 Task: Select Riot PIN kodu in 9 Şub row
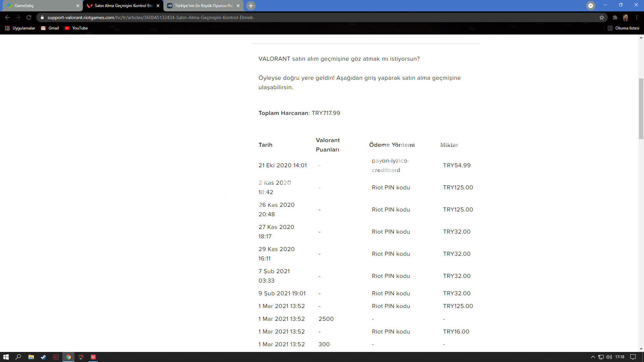(391, 293)
